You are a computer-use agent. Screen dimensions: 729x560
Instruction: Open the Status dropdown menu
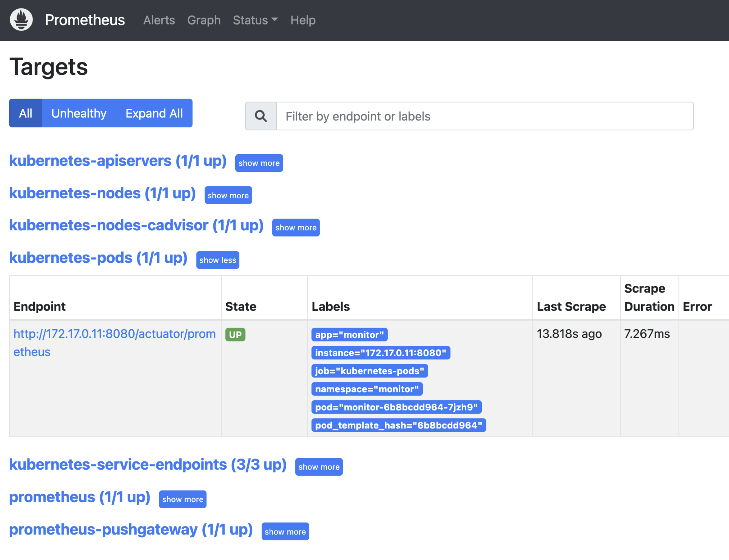[255, 20]
